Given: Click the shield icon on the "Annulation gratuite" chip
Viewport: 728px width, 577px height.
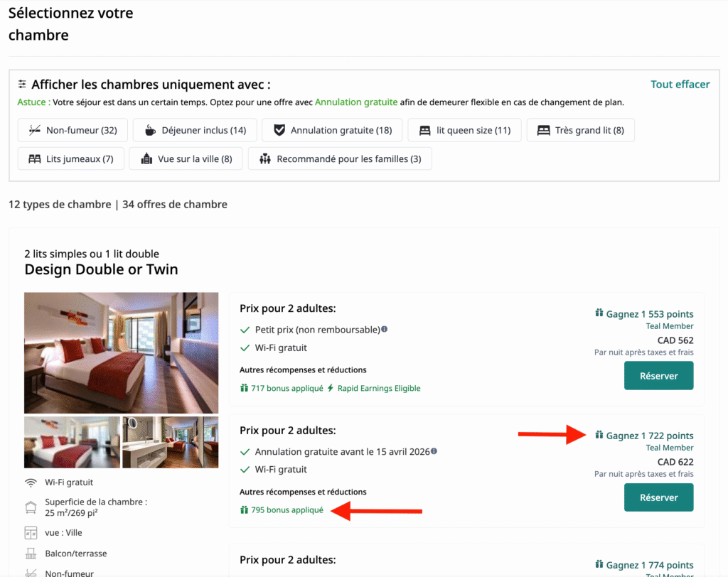Looking at the screenshot, I should pyautogui.click(x=281, y=130).
